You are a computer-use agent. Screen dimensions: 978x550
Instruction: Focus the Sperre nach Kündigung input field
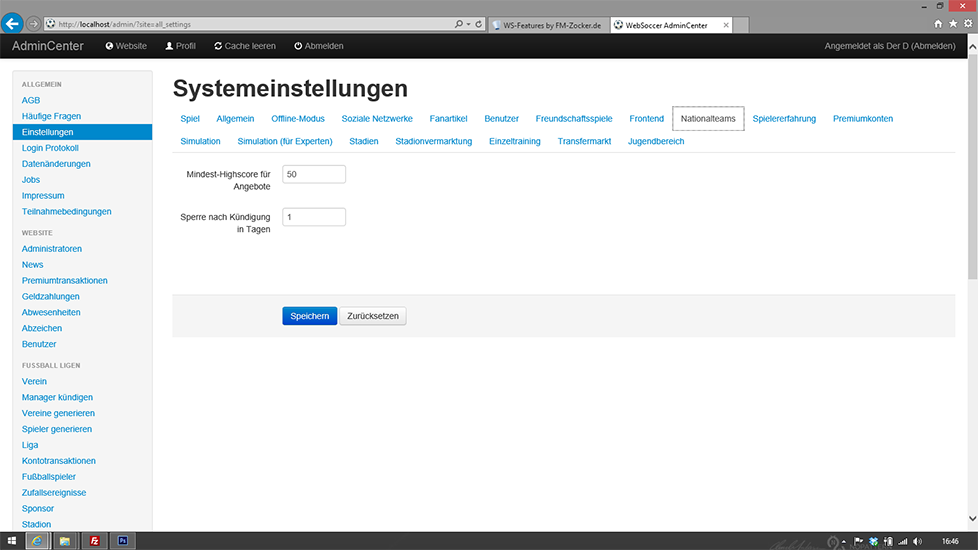pyautogui.click(x=314, y=217)
